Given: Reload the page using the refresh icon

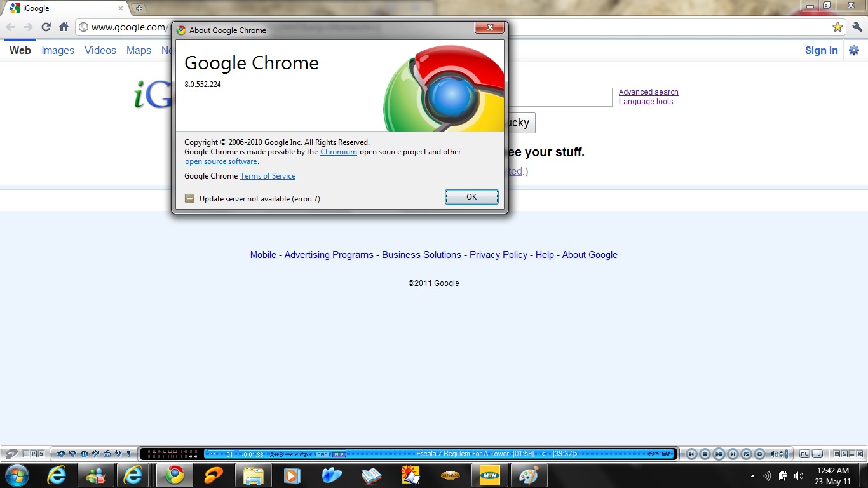Looking at the screenshot, I should [46, 27].
